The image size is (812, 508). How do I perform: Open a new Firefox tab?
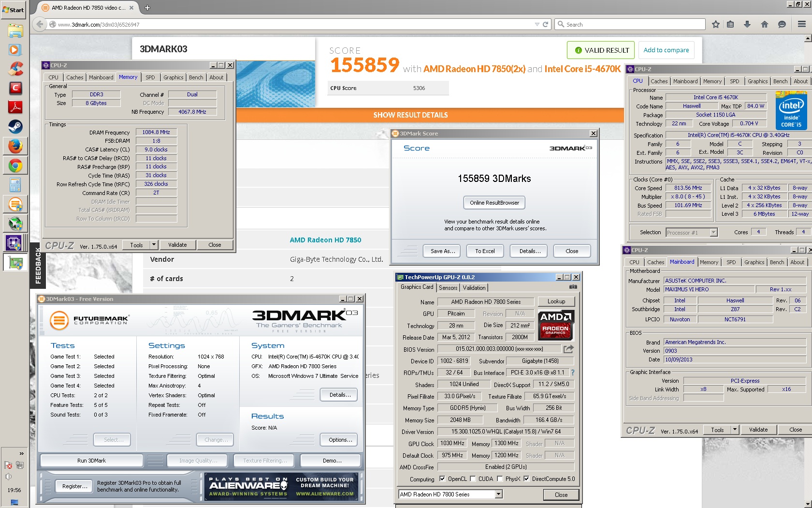pos(147,8)
